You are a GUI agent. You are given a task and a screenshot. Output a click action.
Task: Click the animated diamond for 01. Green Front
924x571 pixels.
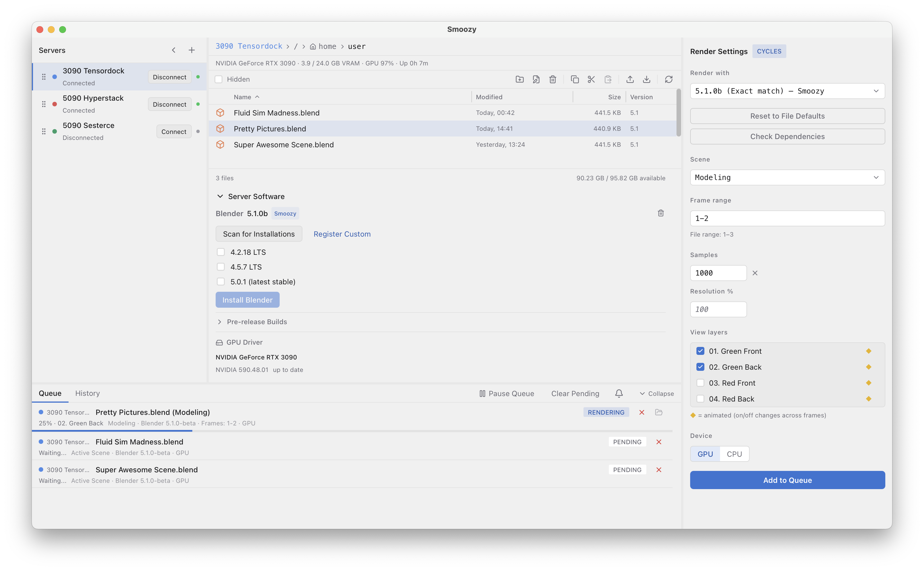pyautogui.click(x=869, y=351)
